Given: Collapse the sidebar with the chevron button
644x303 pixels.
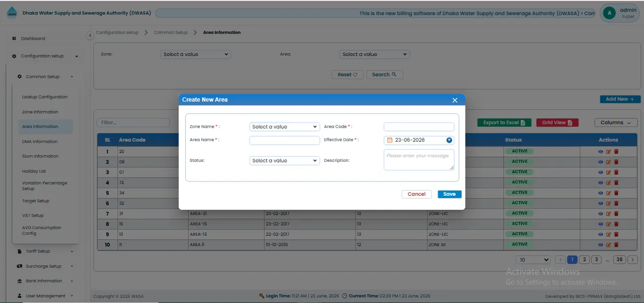Looking at the screenshot, I should (x=90, y=36).
